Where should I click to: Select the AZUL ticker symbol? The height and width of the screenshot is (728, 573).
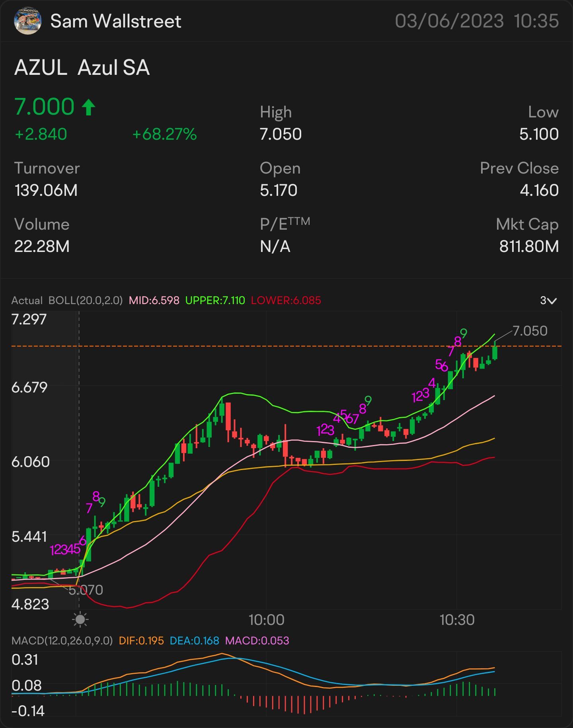[41, 68]
